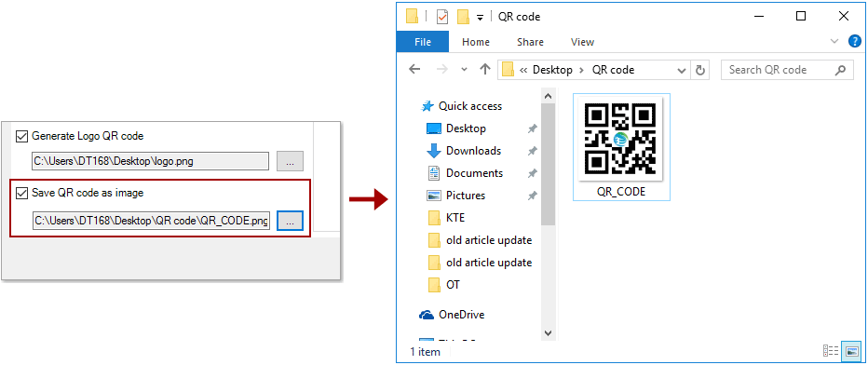Click the Up one level arrow
The height and width of the screenshot is (365, 868).
485,70
